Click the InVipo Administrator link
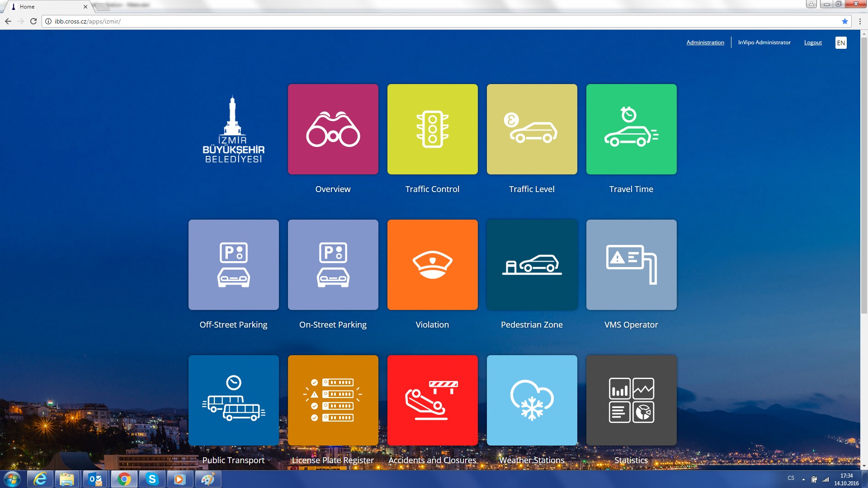Screen dimensions: 868x488 (764, 42)
